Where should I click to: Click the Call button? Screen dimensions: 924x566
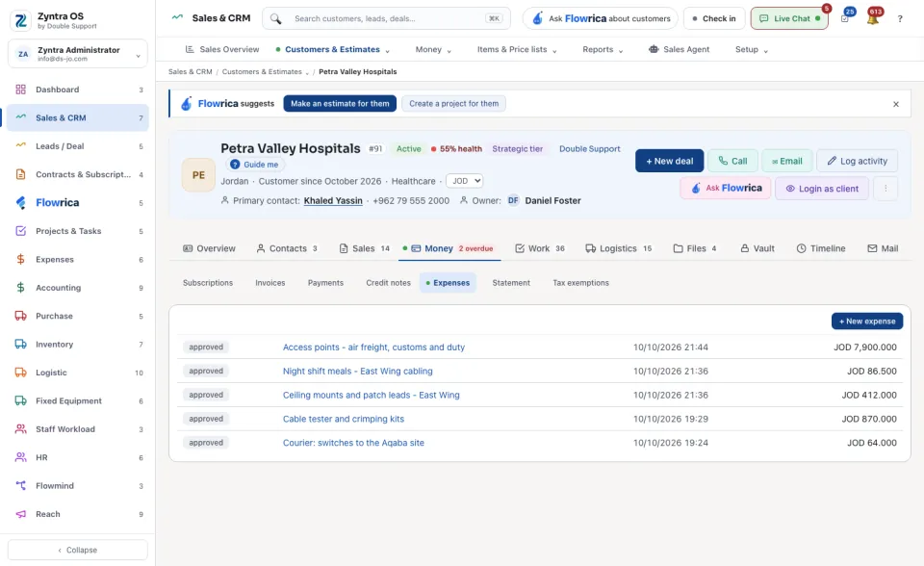coord(732,161)
